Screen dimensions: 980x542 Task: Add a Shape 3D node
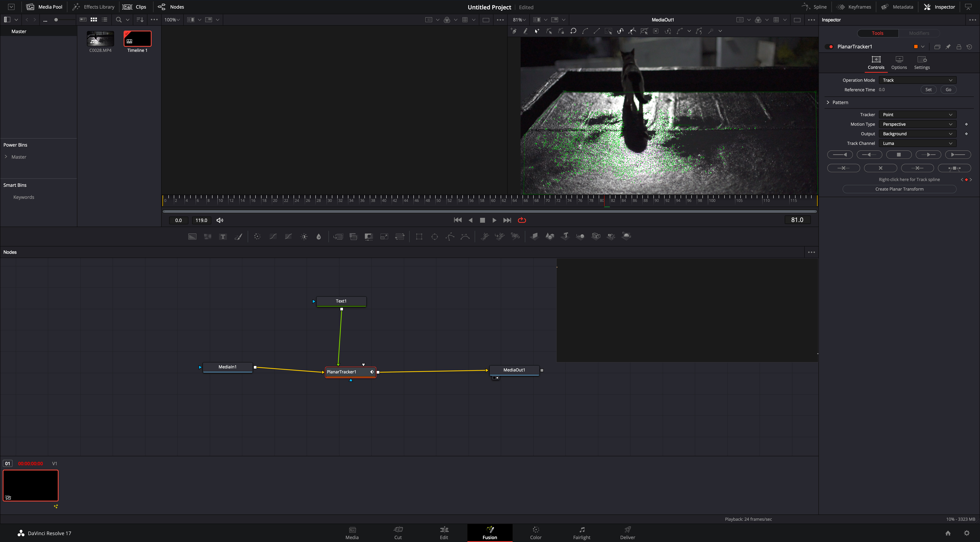tap(550, 236)
